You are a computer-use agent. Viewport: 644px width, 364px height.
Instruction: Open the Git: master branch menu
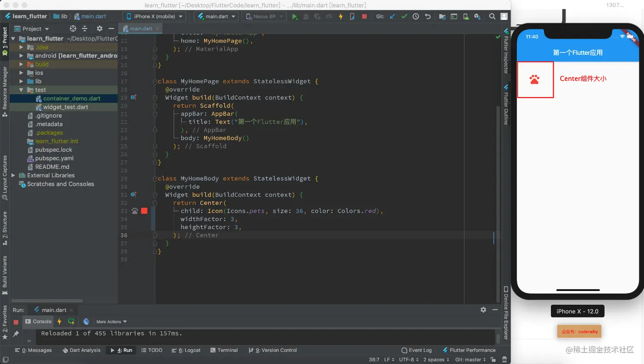[470, 360]
